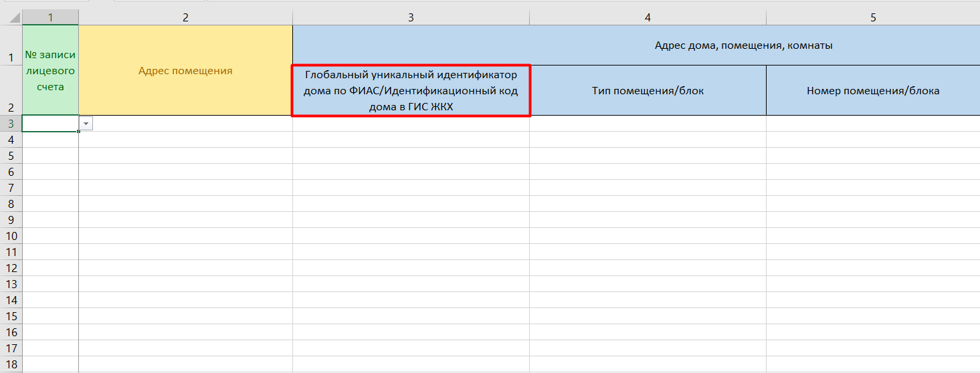The image size is (980, 373).
Task: Select row header 17
Action: 11,348
